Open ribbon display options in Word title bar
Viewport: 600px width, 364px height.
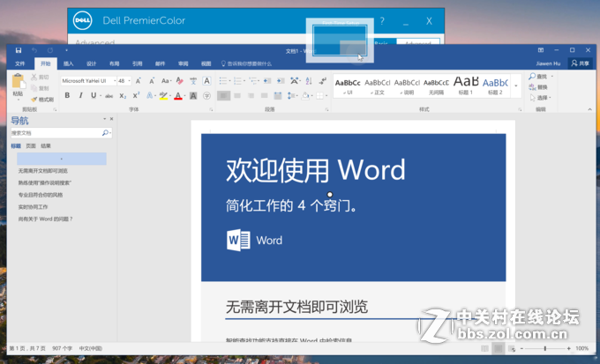[541, 50]
